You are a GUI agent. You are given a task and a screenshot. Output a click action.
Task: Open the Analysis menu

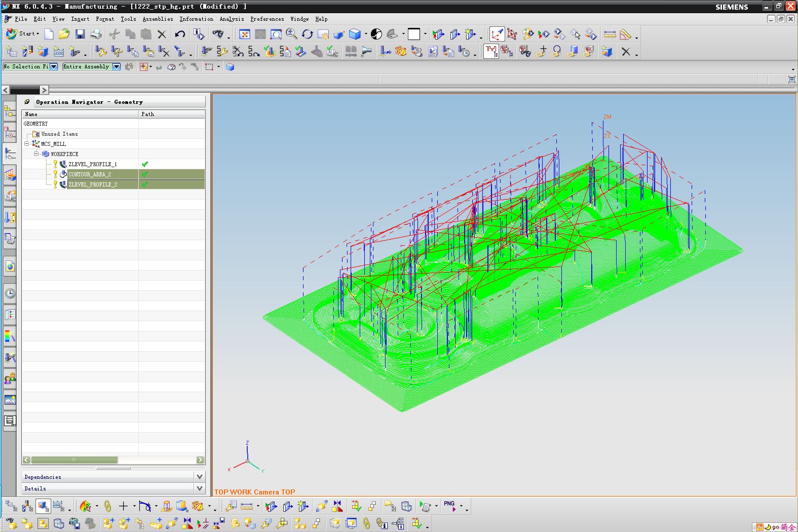point(232,19)
